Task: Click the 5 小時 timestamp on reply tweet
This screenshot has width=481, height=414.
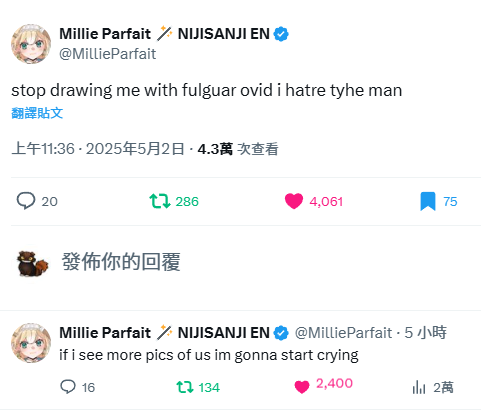Action: point(425,333)
